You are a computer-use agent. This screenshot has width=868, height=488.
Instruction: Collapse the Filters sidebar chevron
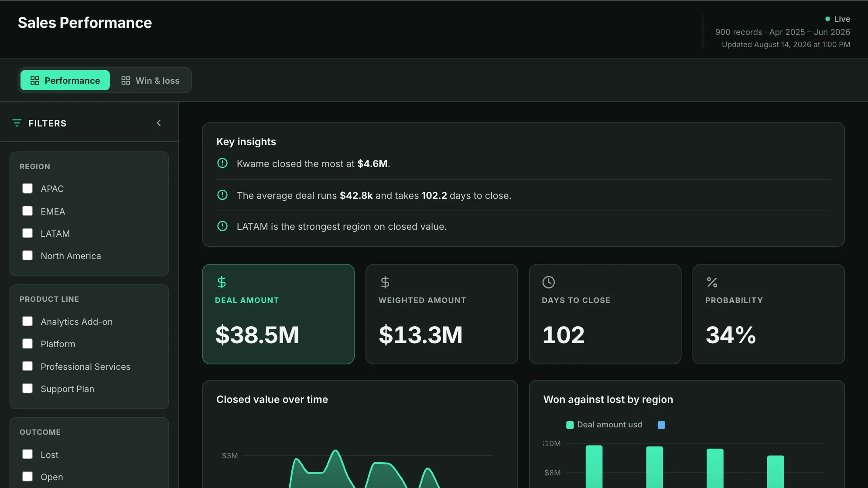point(159,123)
